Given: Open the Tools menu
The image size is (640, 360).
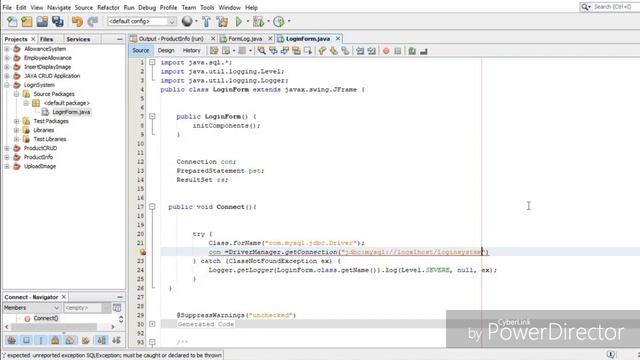Looking at the screenshot, I should coord(207,7).
